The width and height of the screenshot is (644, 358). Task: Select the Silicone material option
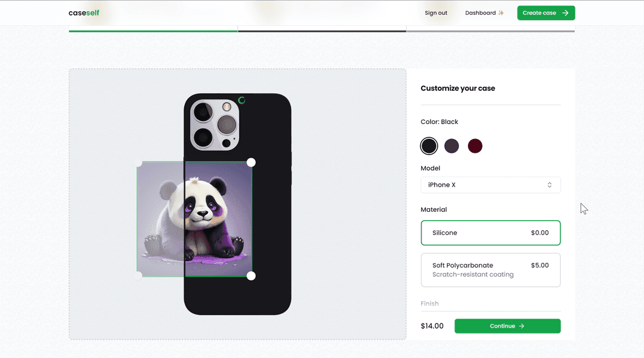490,233
